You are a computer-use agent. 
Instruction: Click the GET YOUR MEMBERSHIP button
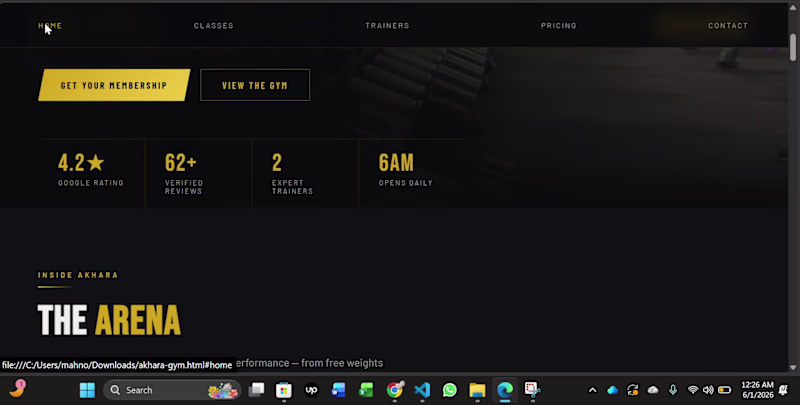[x=114, y=85]
